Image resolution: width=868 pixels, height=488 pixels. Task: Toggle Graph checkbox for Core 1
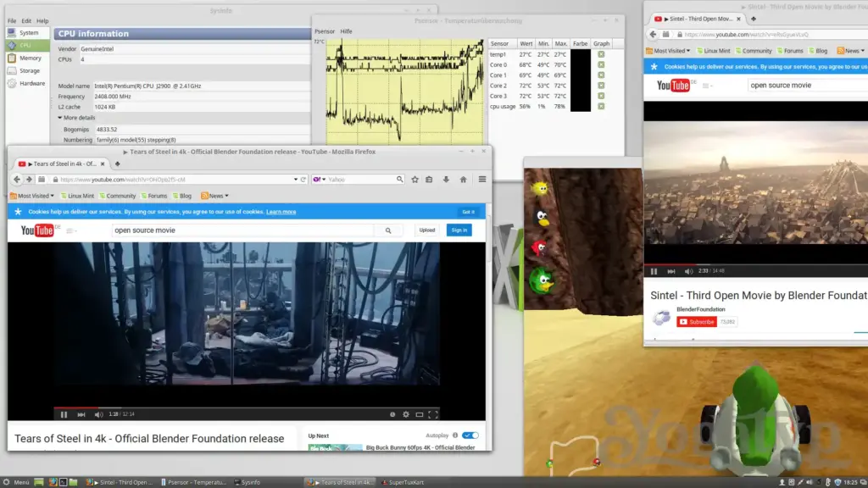601,75
